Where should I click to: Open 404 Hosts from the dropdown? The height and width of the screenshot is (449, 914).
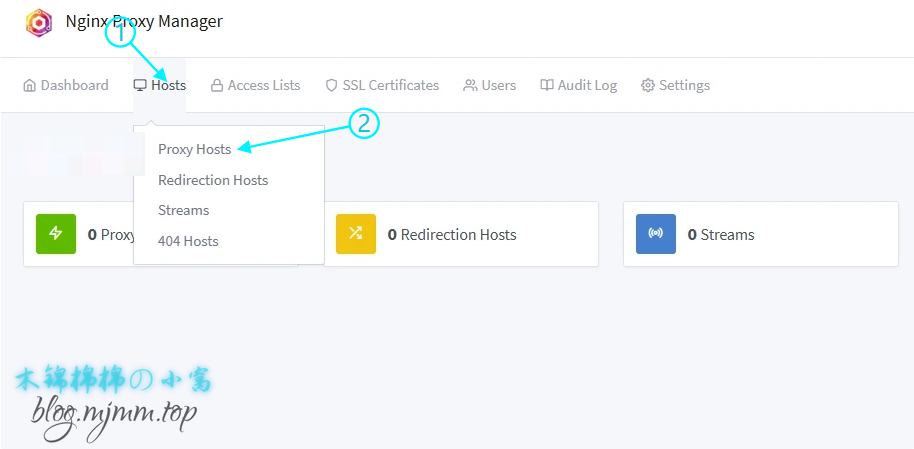188,241
